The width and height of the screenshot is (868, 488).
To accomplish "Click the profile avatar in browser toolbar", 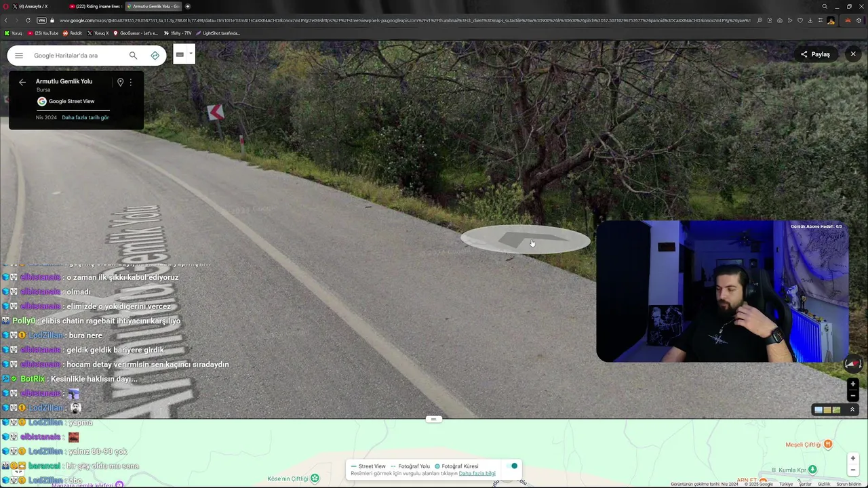I will tap(831, 20).
